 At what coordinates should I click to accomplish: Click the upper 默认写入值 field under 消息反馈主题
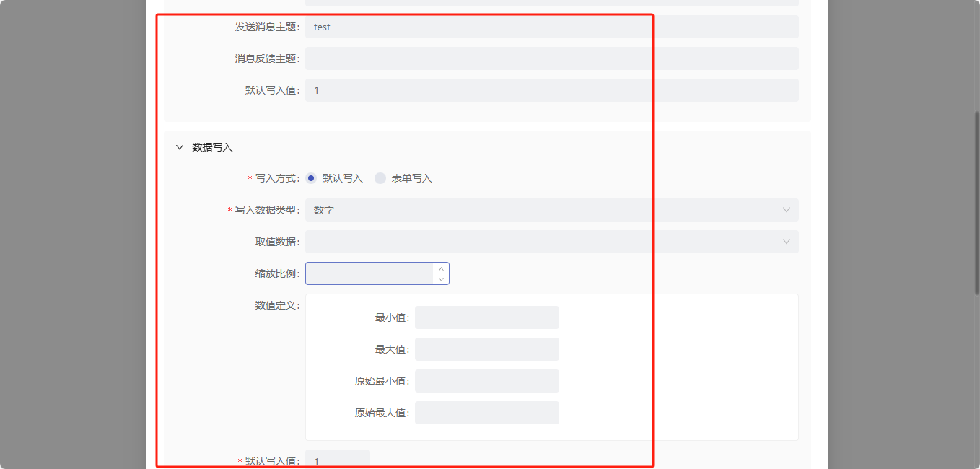552,90
